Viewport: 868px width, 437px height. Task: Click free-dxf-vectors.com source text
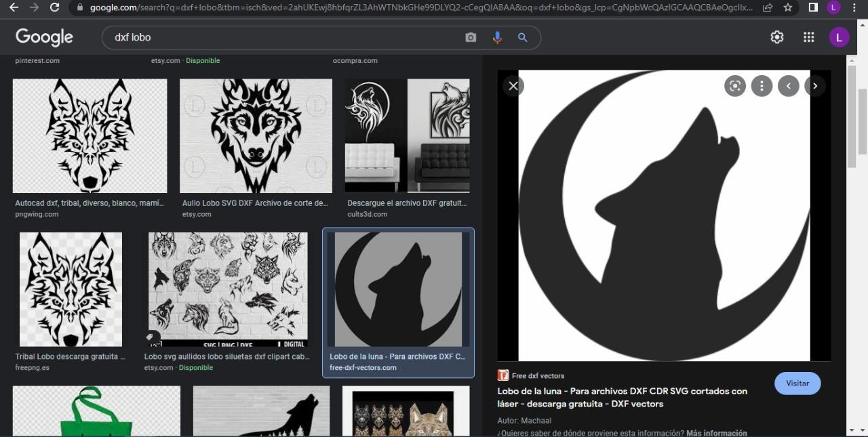(363, 368)
